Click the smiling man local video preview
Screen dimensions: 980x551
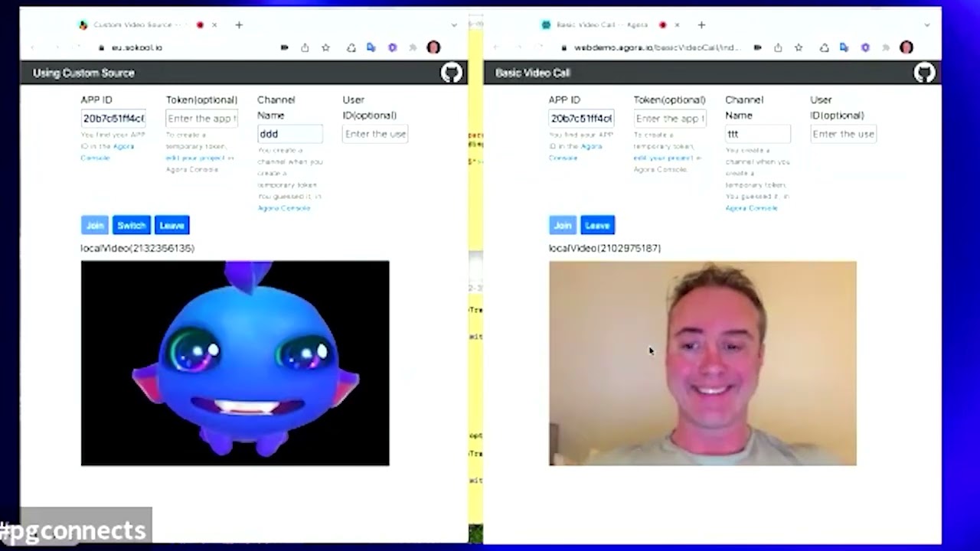click(703, 364)
